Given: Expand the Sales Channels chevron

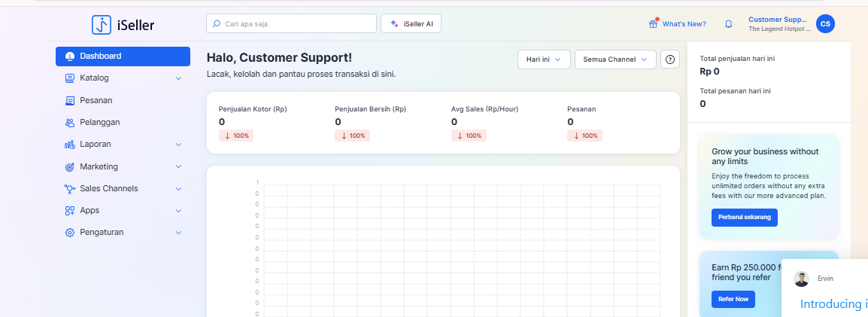Looking at the screenshot, I should coord(178,189).
